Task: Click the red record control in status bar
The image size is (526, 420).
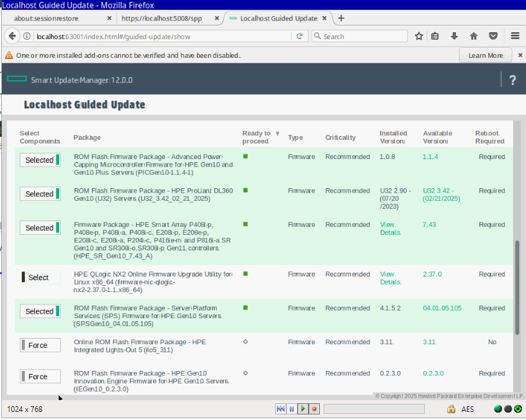Action: pos(314,409)
